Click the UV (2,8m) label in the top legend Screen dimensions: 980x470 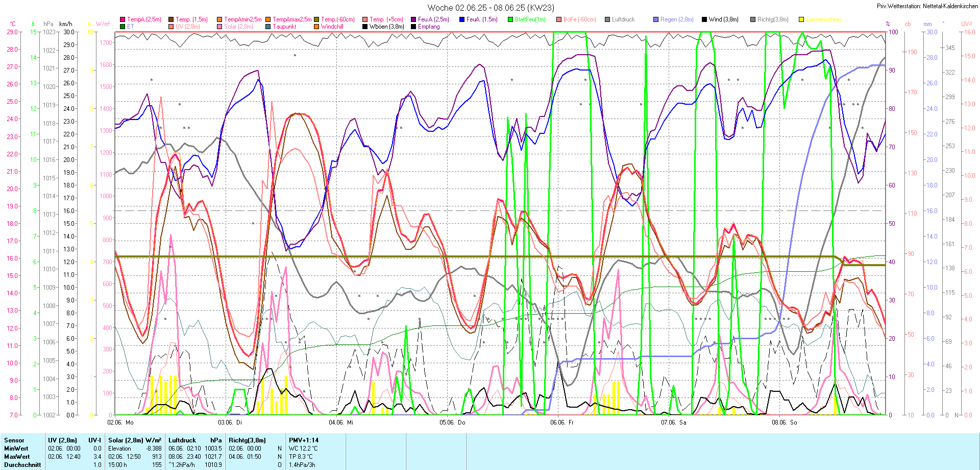(188, 27)
